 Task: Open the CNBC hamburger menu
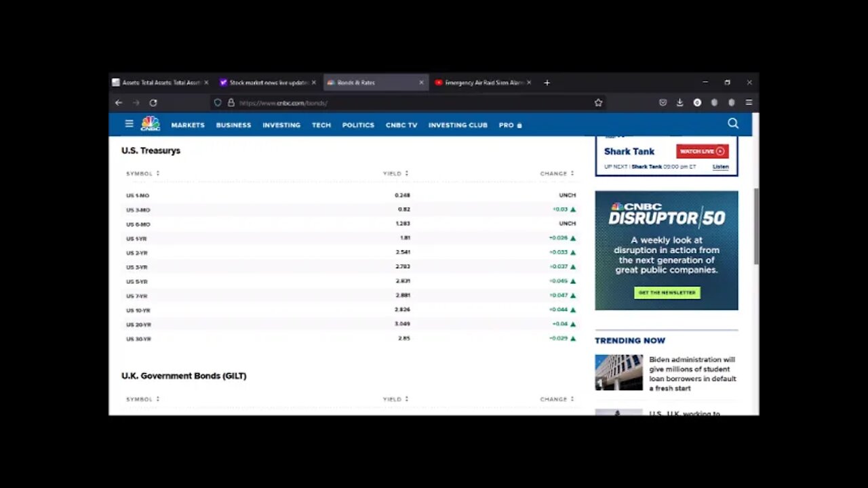tap(129, 124)
